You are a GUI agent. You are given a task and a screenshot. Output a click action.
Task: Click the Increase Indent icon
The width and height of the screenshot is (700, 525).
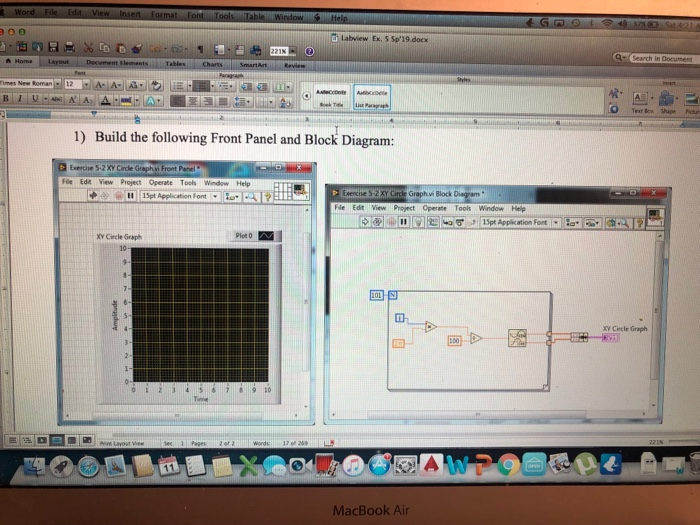[262, 87]
